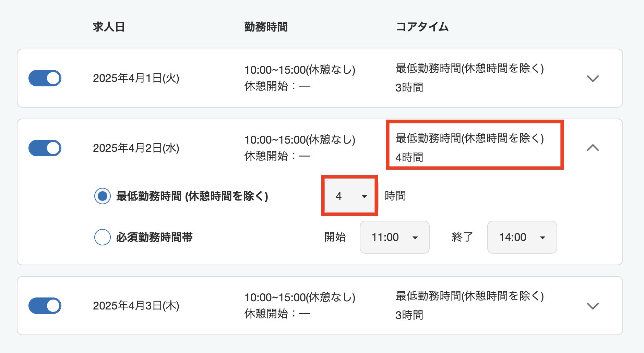Open the 開始 time dropdown showing 11:00
This screenshot has height=353, width=644.
click(x=394, y=237)
